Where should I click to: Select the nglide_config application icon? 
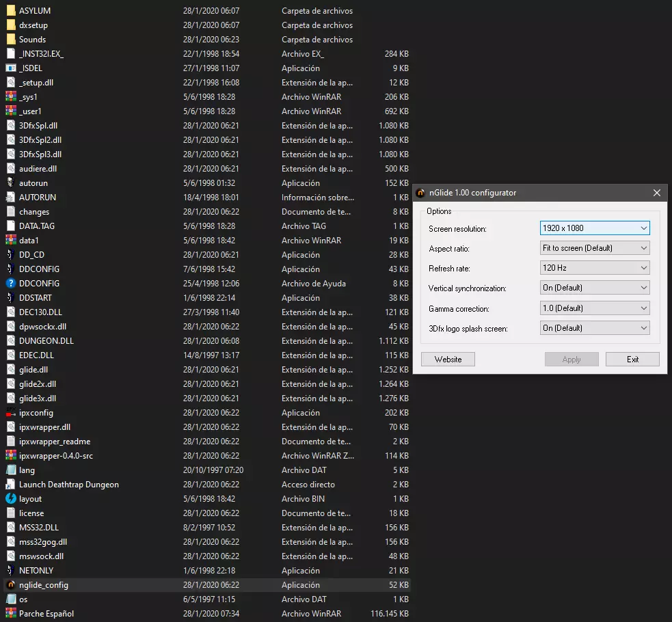click(x=11, y=584)
